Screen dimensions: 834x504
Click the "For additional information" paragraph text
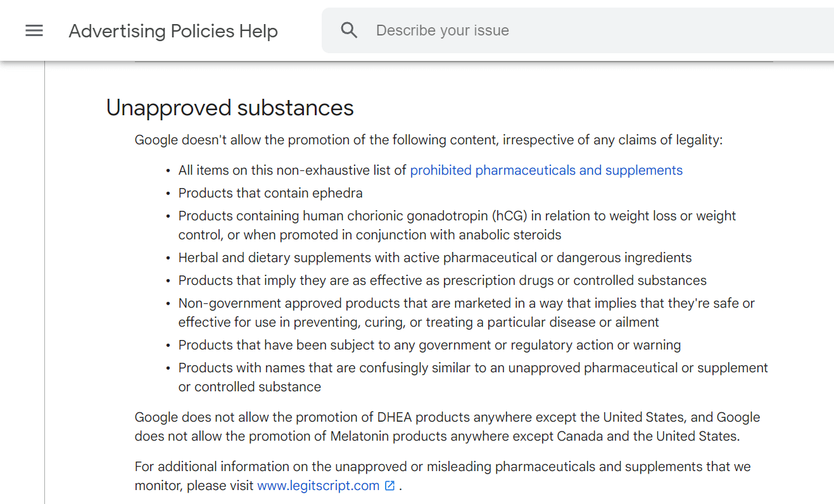[x=443, y=467]
